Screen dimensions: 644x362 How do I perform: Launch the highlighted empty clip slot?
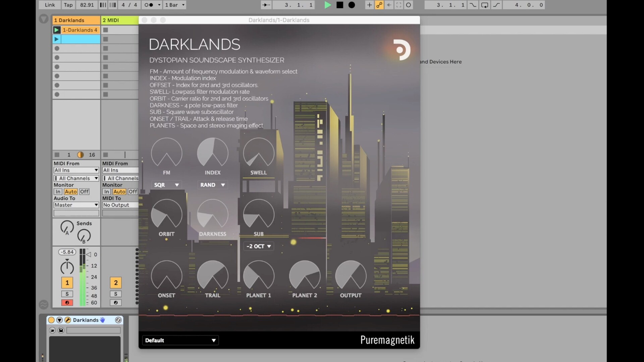pos(57,39)
